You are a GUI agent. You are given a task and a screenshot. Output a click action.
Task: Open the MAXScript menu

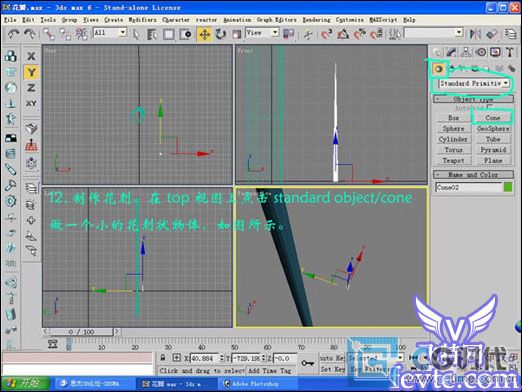(383, 20)
